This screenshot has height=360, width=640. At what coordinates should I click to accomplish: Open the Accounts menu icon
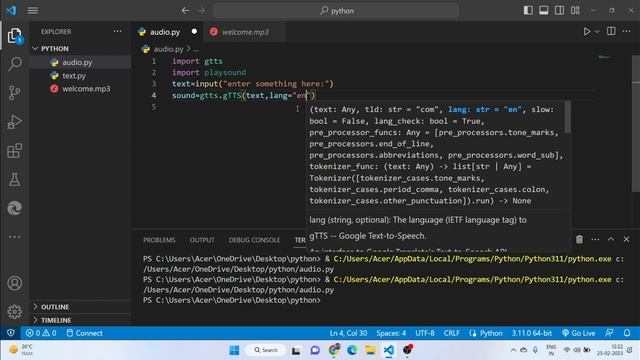click(15, 283)
